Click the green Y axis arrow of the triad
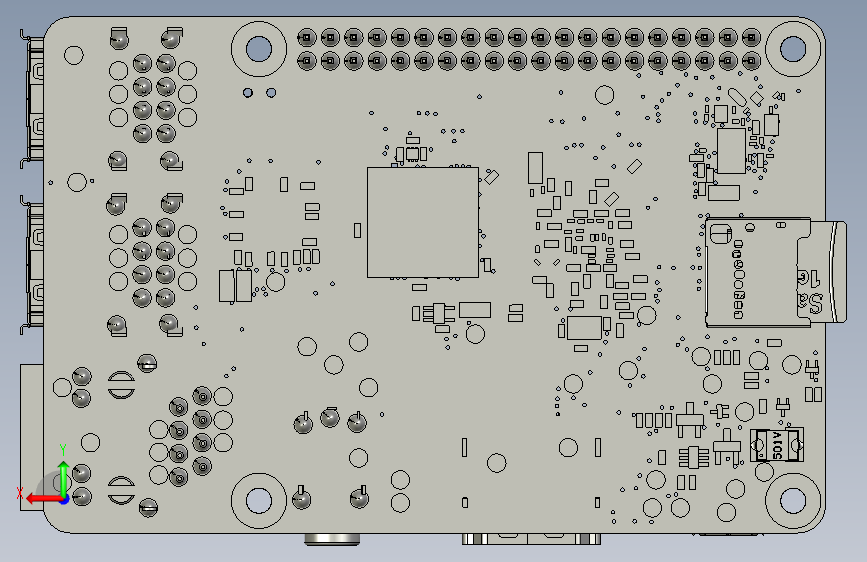The height and width of the screenshot is (562, 867). 64,477
